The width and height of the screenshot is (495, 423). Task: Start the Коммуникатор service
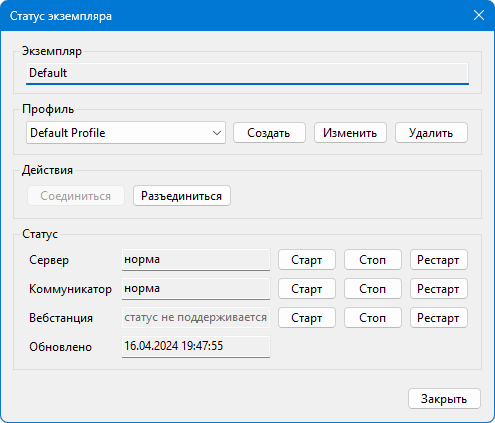[307, 289]
